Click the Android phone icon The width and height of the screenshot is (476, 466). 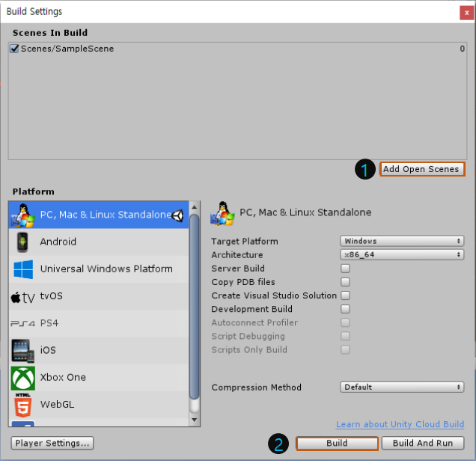tap(22, 242)
